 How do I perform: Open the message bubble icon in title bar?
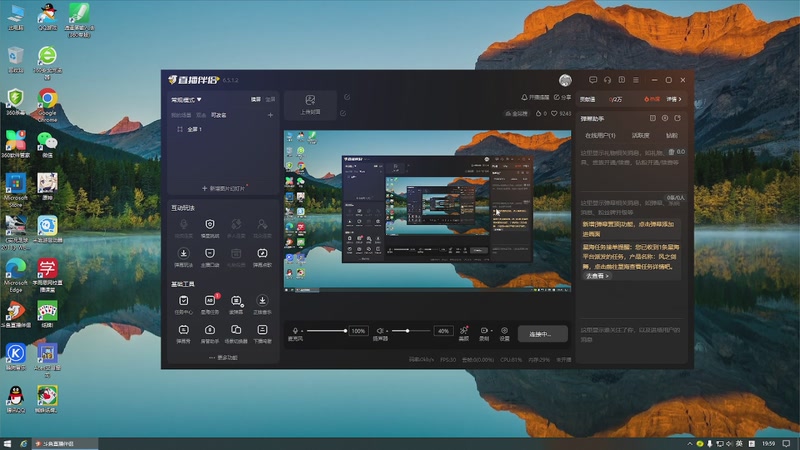click(x=593, y=80)
